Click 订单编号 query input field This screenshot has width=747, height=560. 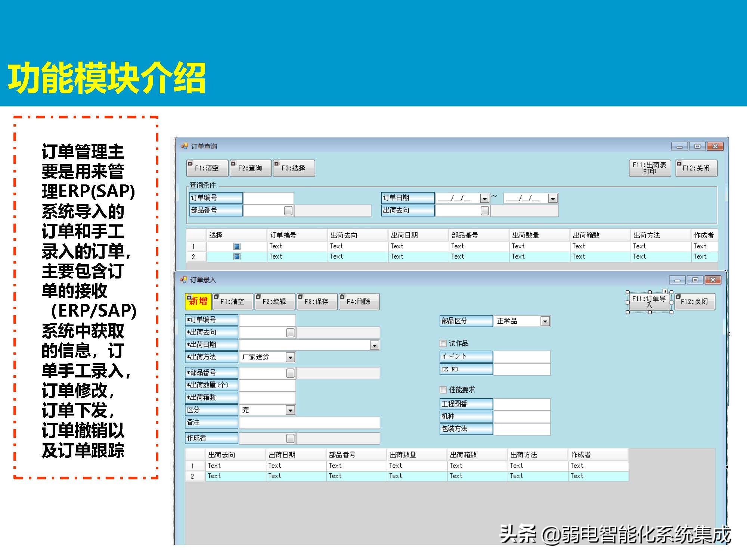[268, 198]
